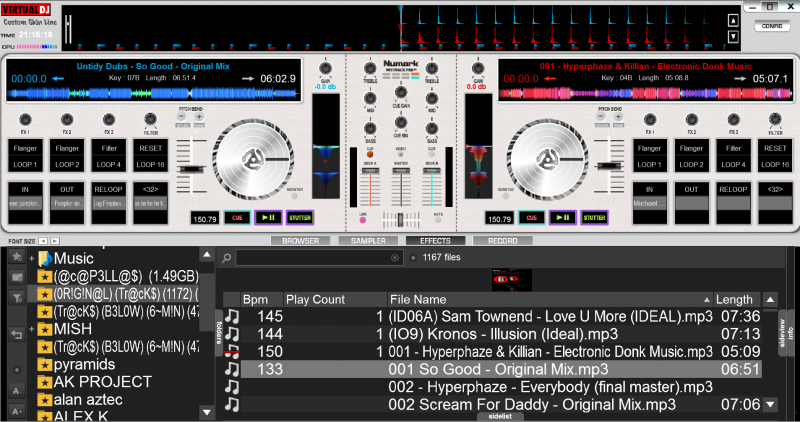Toggle the mixer VIDEO button
800x422 pixels.
pyautogui.click(x=401, y=154)
